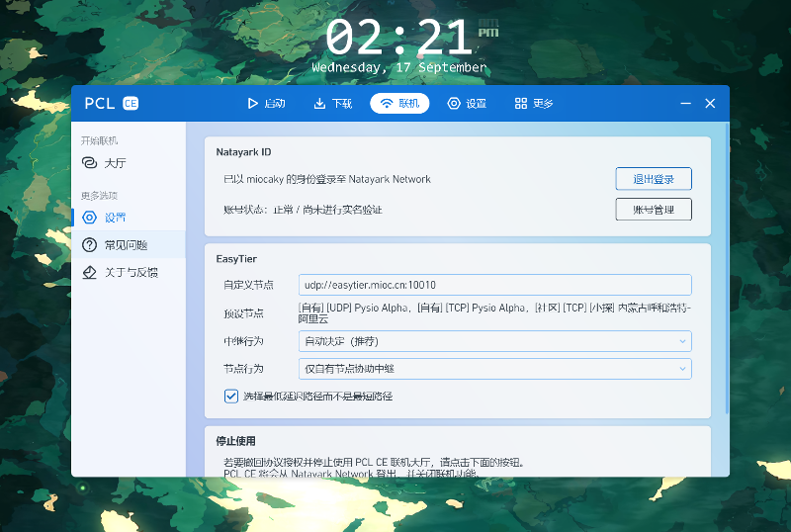Open the 大厅 lobby sidebar item

[x=114, y=163]
